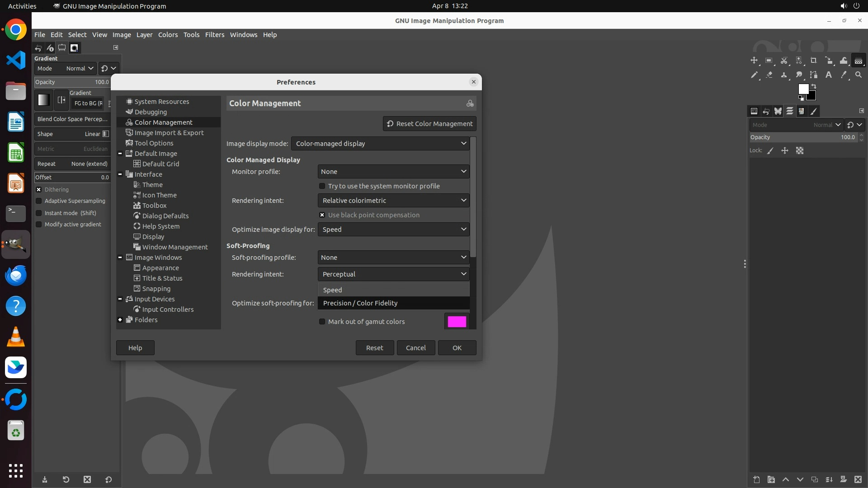Select the Eraser tool
The height and width of the screenshot is (488, 868).
tap(769, 75)
